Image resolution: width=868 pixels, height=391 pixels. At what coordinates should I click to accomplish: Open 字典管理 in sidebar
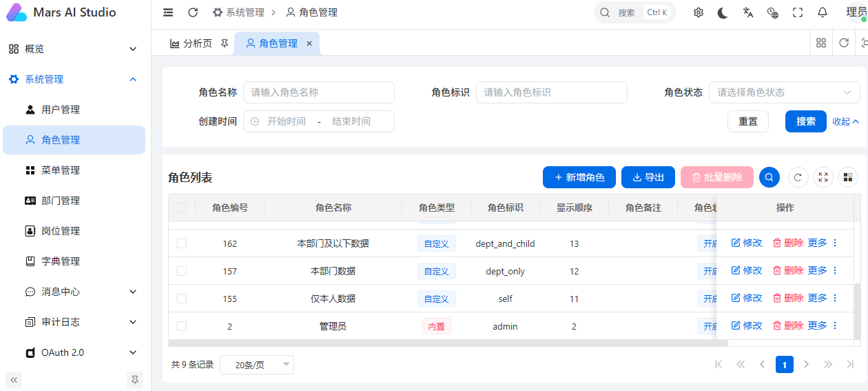(x=74, y=261)
